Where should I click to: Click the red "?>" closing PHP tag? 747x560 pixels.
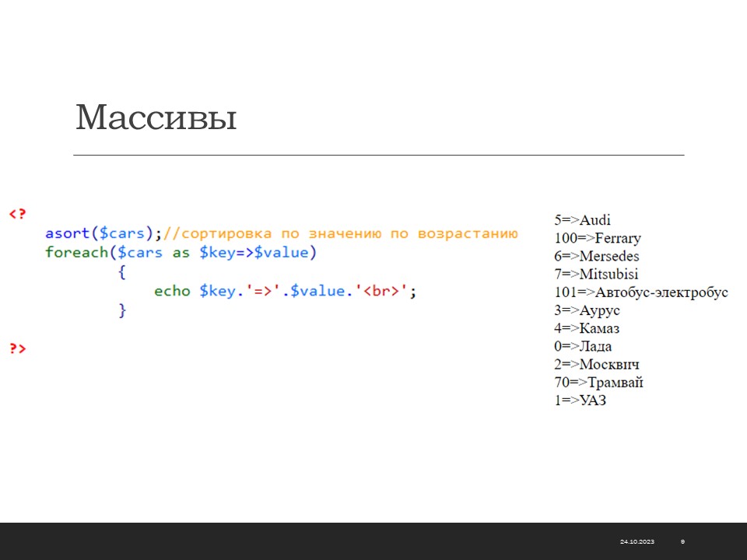[x=17, y=348]
